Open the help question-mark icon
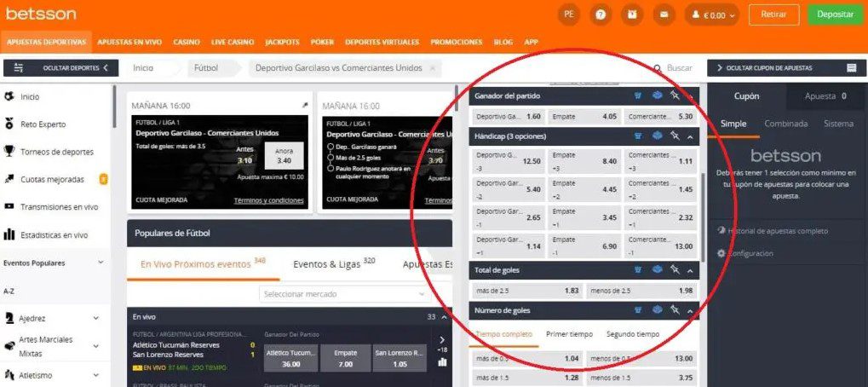Viewport: 868px width, 387px height. tap(600, 15)
